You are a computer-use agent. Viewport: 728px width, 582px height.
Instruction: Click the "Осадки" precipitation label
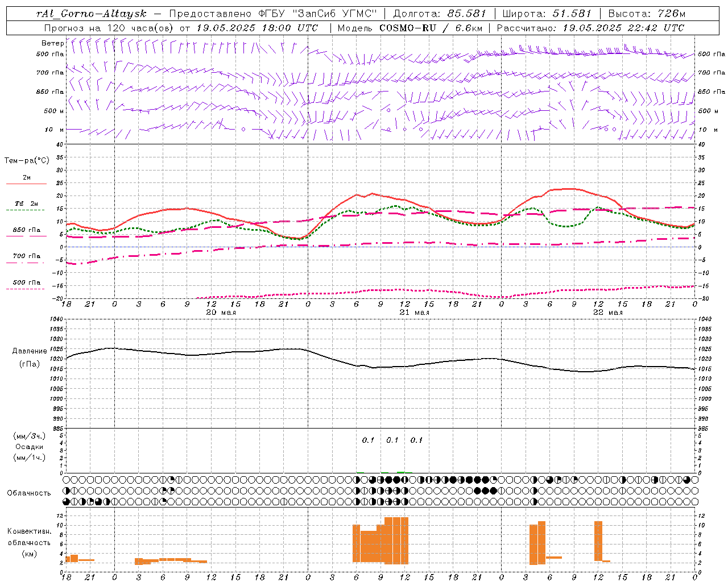coord(30,447)
